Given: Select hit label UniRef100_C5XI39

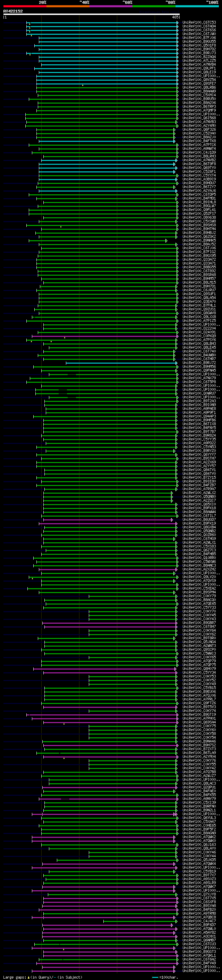Looking at the screenshot, I should coord(199,803).
